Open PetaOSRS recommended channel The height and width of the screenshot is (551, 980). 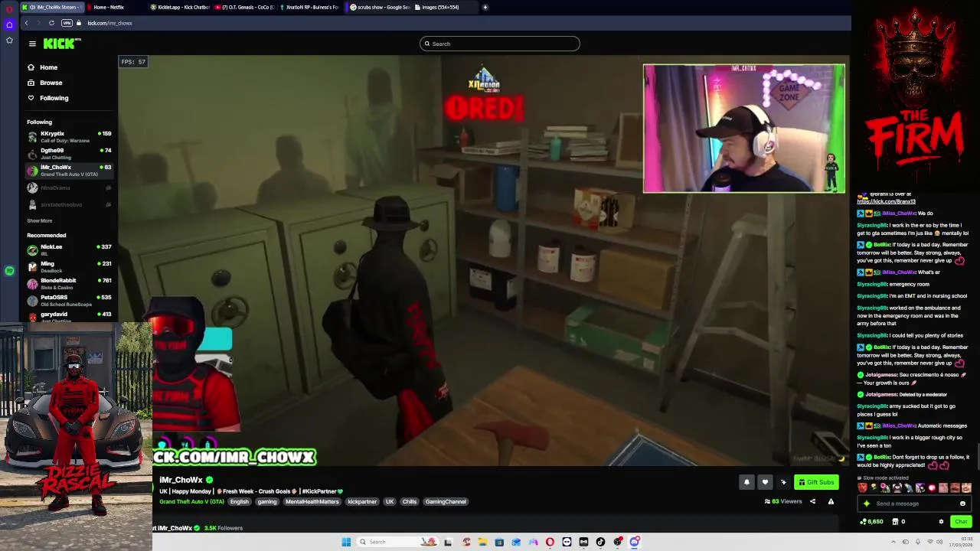[69, 300]
